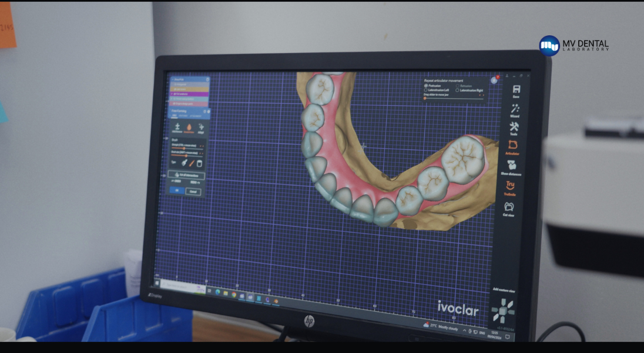Switch to the third Free-Forming tab

click(x=196, y=116)
